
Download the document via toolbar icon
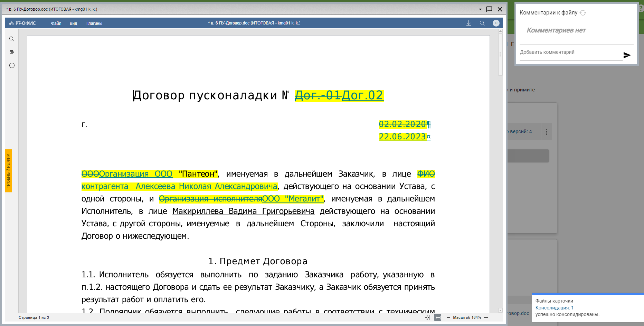[x=468, y=23]
